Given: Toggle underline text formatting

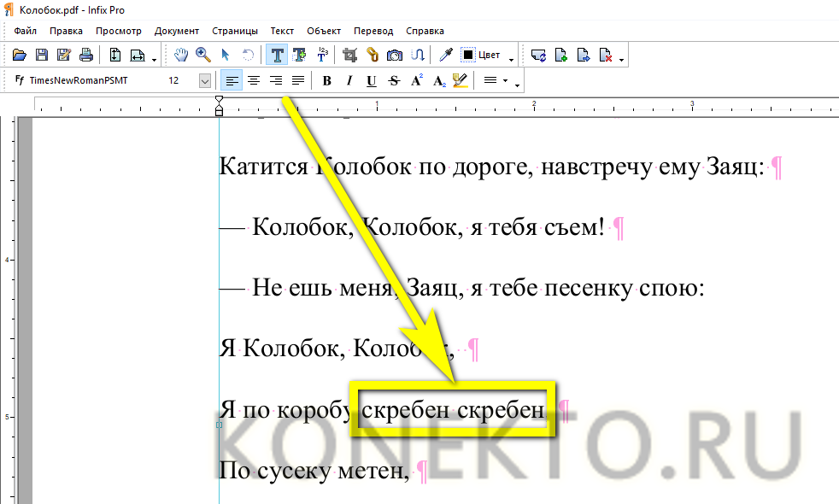Looking at the screenshot, I should click(371, 81).
